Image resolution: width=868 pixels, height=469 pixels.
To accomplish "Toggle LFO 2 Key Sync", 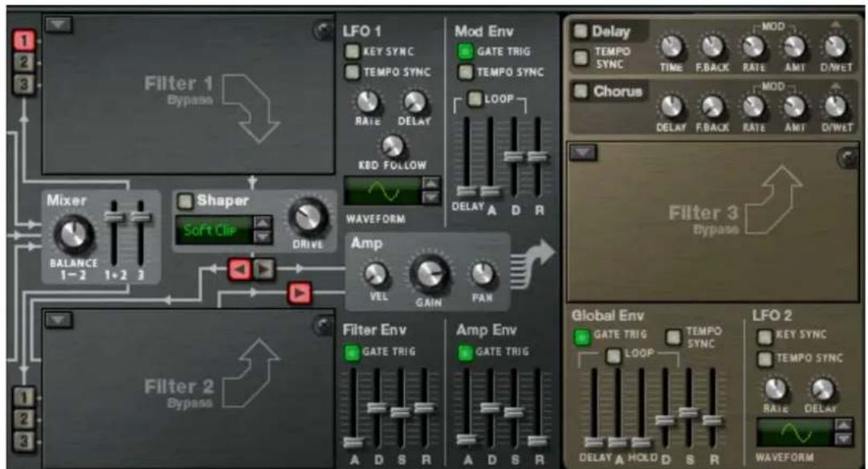I will tap(764, 336).
